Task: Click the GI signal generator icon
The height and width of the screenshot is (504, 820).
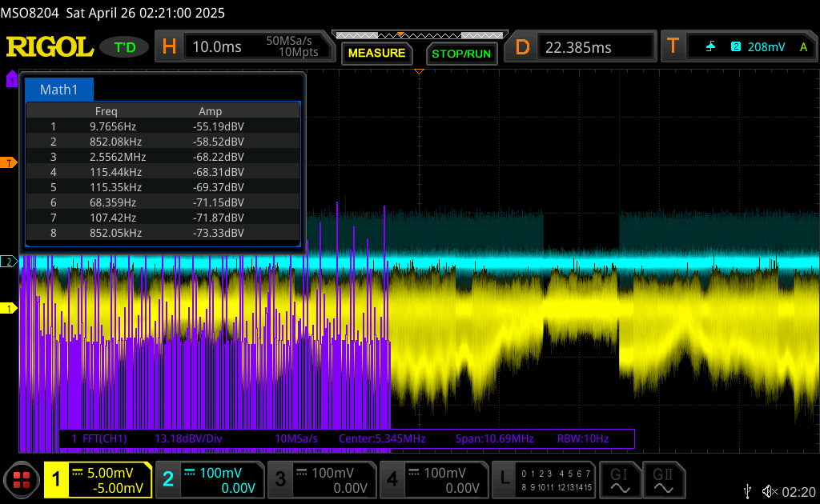Action: [x=620, y=480]
